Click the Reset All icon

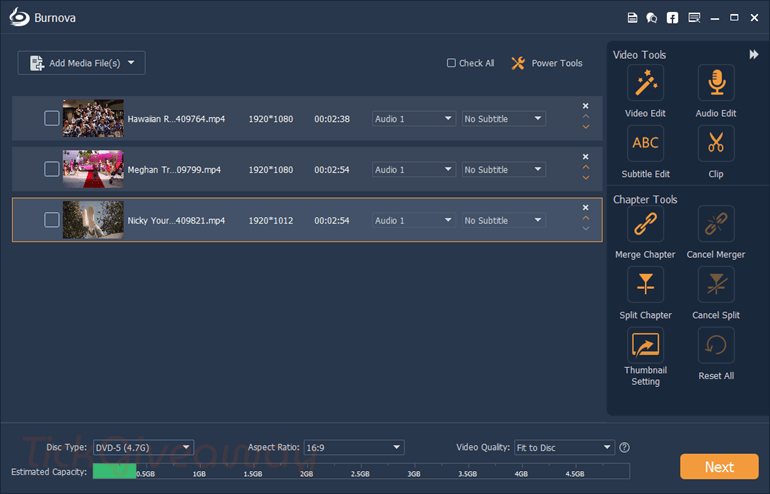(x=716, y=345)
